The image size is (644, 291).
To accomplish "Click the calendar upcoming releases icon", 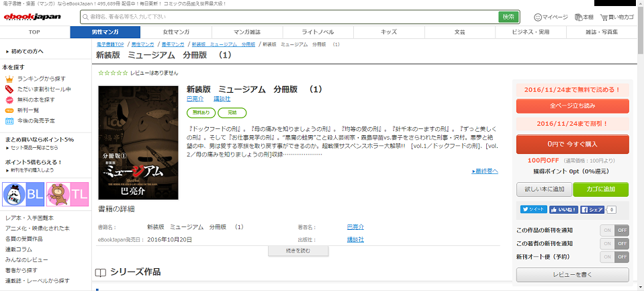I will [9, 121].
